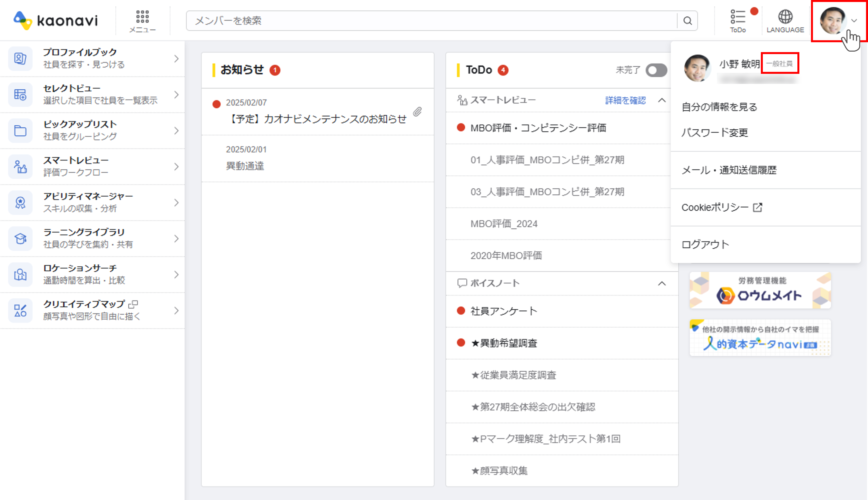Collapse the スマートレビュー section chevron
The width and height of the screenshot is (868, 500).
pyautogui.click(x=662, y=100)
